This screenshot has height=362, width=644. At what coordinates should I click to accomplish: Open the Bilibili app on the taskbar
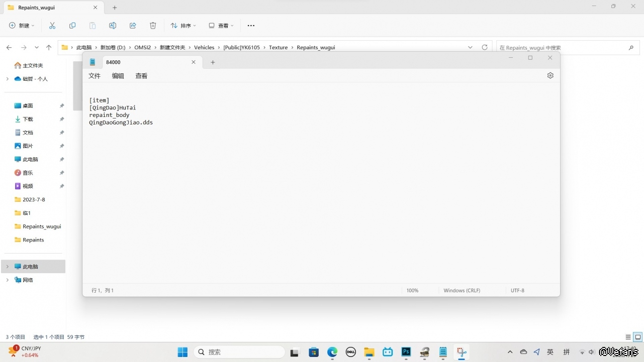388,352
